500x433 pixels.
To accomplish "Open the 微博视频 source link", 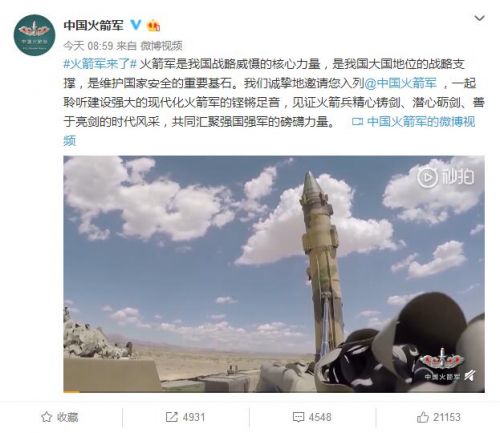I will 161,46.
